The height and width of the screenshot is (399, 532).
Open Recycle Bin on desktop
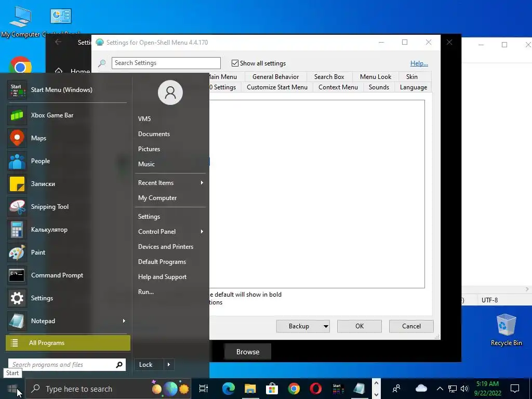pos(506,330)
